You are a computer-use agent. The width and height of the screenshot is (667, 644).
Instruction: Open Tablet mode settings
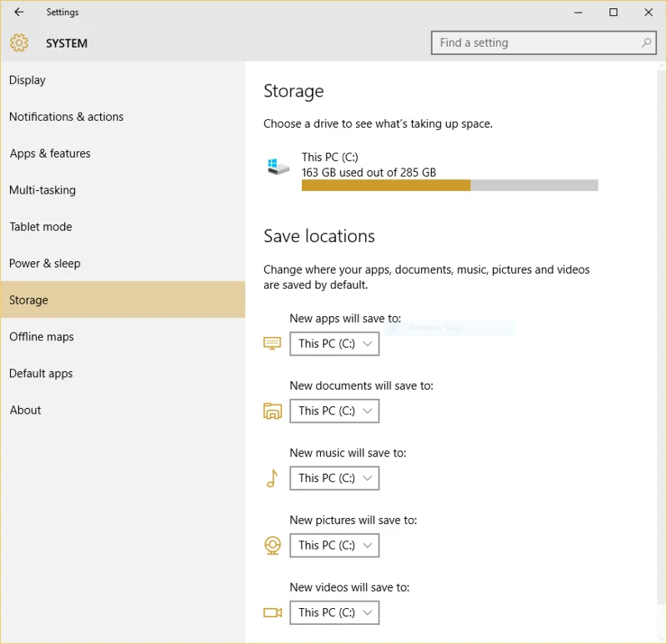123,226
